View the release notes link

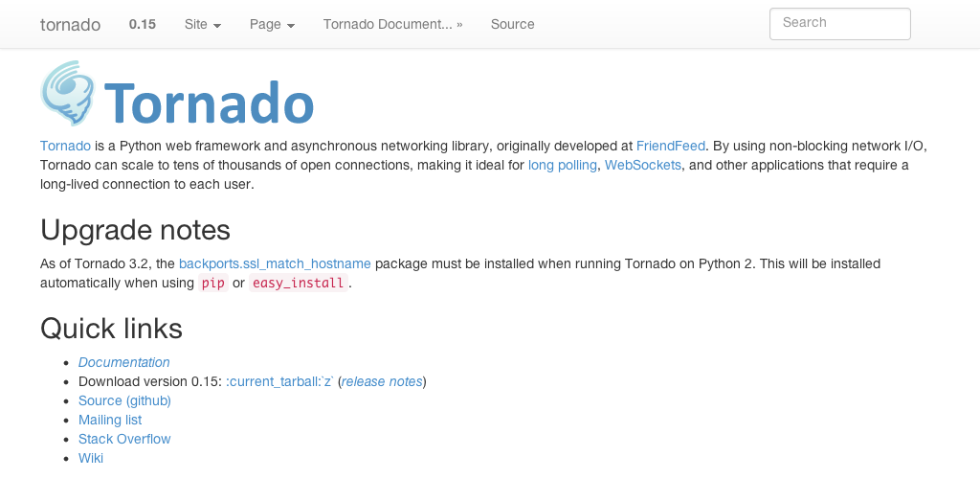click(x=382, y=382)
